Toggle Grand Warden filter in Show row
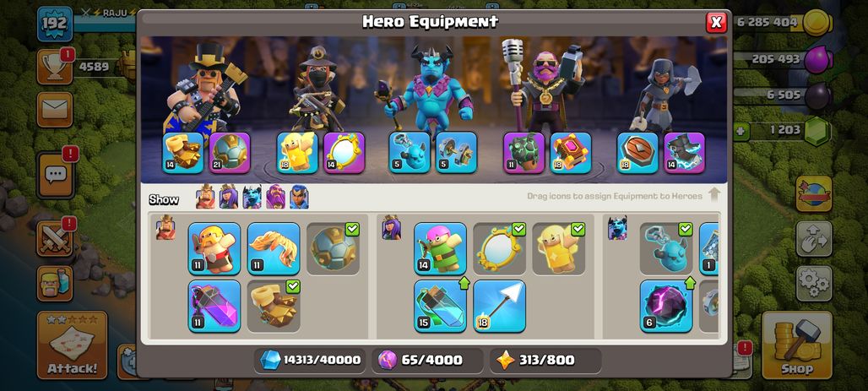 tap(275, 197)
